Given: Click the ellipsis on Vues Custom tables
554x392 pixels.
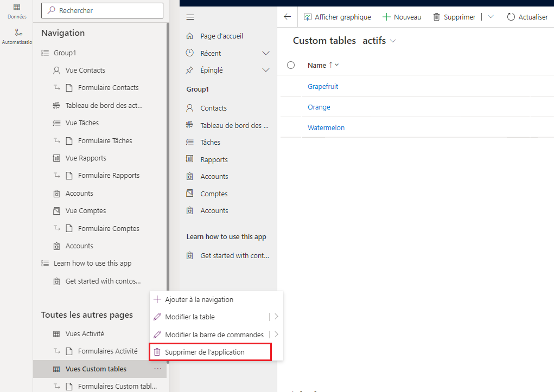Looking at the screenshot, I should tap(158, 368).
